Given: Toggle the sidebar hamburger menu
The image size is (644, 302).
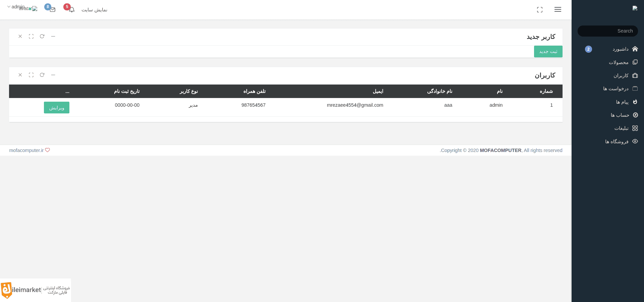Looking at the screenshot, I should tap(558, 9).
